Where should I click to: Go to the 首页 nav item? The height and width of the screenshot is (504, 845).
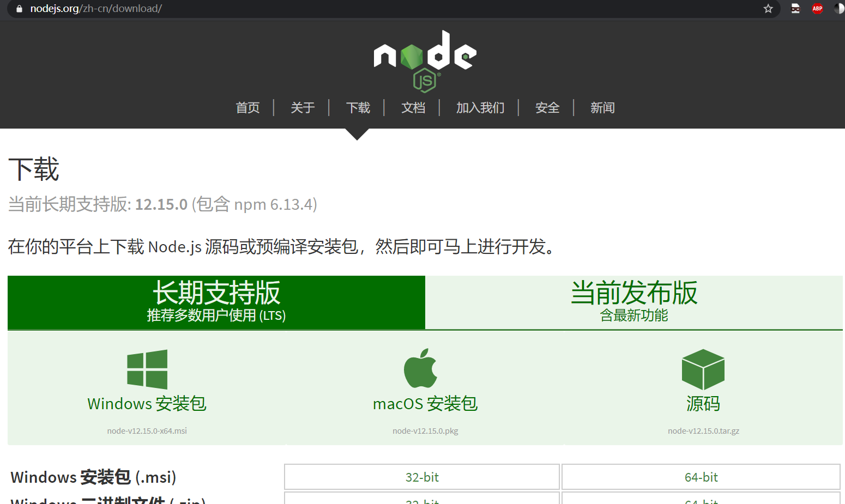(x=248, y=108)
